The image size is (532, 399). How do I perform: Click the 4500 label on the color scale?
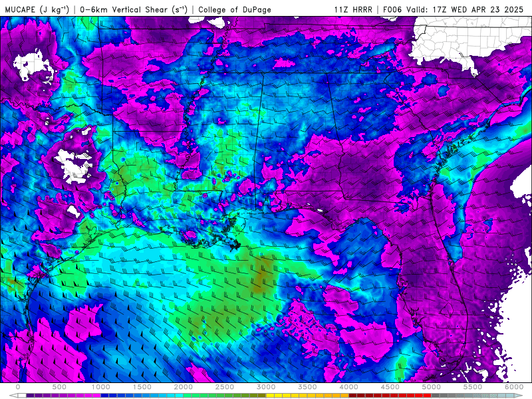tap(390, 387)
